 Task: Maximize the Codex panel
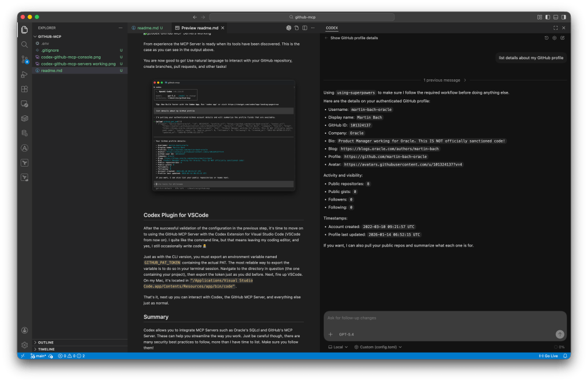pos(555,28)
